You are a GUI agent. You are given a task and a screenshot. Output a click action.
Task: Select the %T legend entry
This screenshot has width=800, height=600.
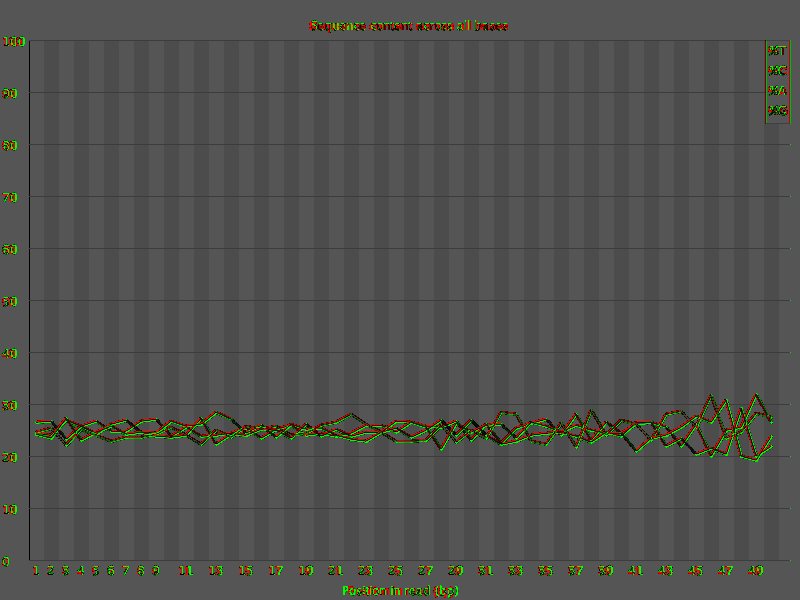pos(777,51)
